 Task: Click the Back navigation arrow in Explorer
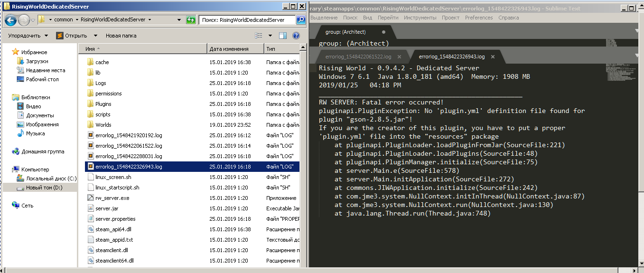click(11, 20)
